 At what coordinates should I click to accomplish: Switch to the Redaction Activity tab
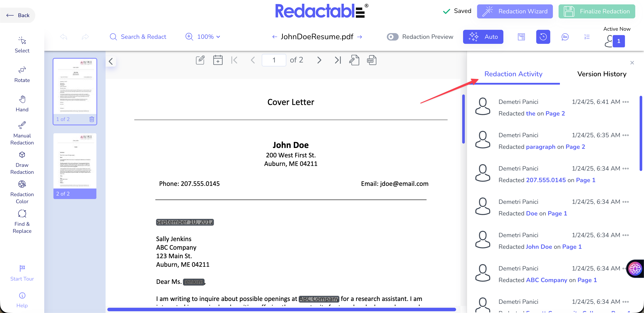513,74
